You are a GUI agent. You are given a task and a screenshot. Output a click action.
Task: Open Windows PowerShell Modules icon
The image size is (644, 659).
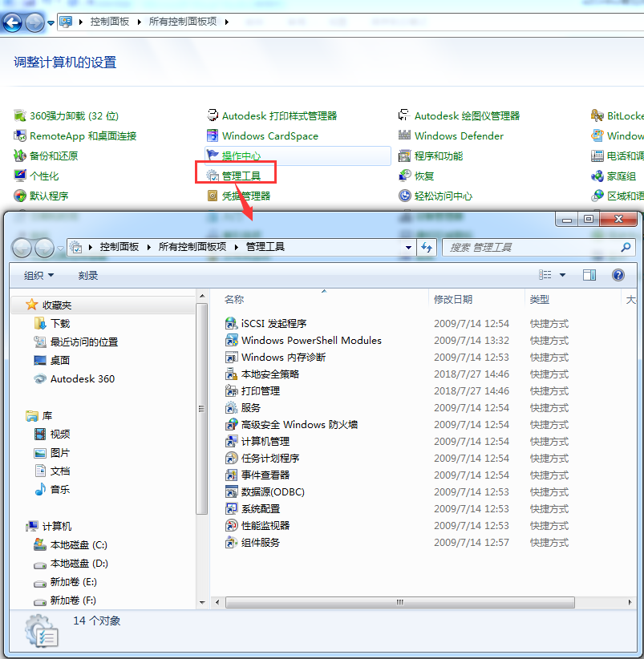click(x=231, y=340)
